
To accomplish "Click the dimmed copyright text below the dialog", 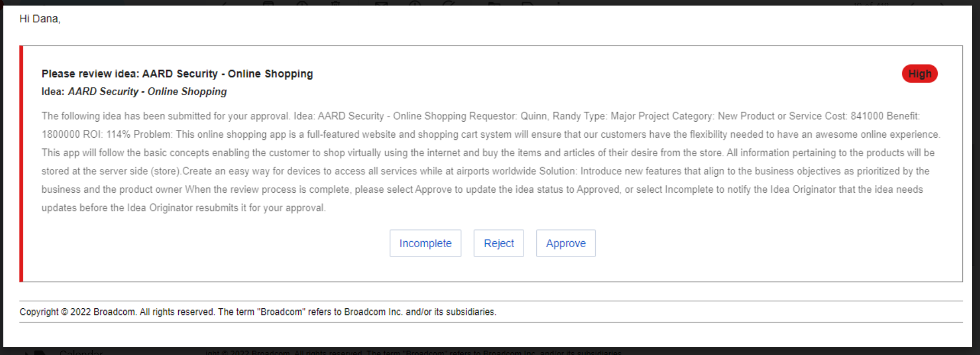I will click(x=413, y=352).
